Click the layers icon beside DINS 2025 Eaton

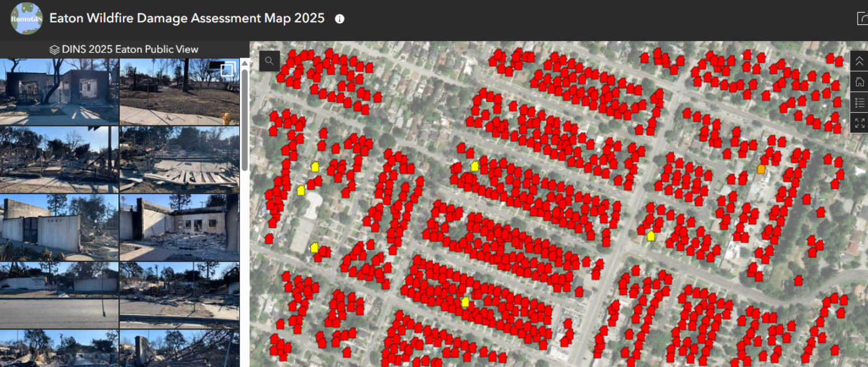[54, 50]
